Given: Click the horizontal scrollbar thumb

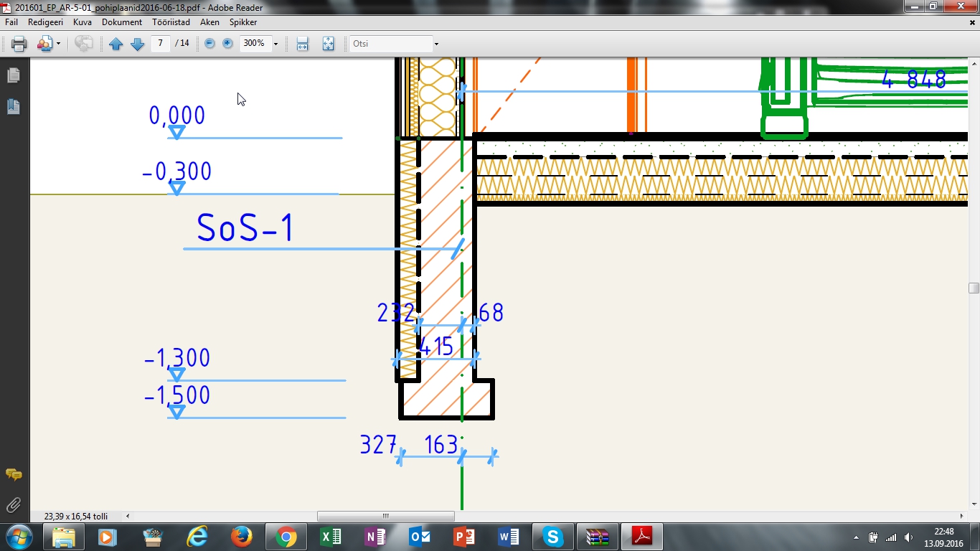Looking at the screenshot, I should point(385,516).
